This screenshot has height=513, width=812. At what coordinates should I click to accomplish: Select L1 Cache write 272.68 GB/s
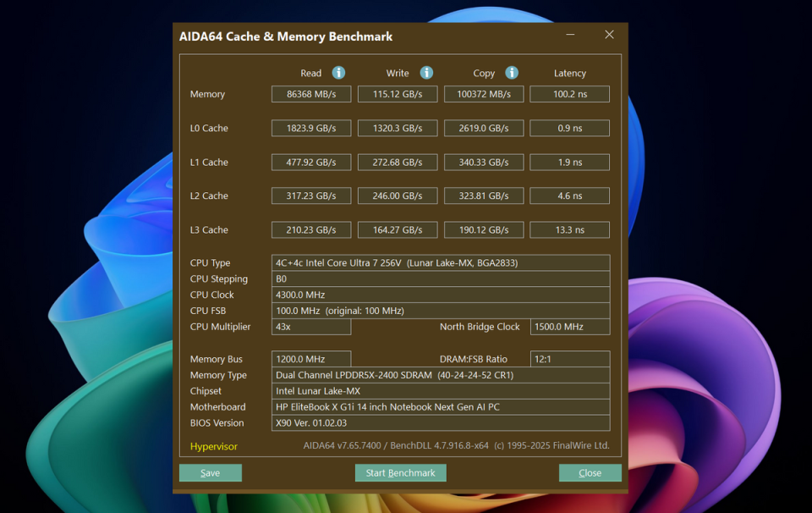[x=398, y=163]
